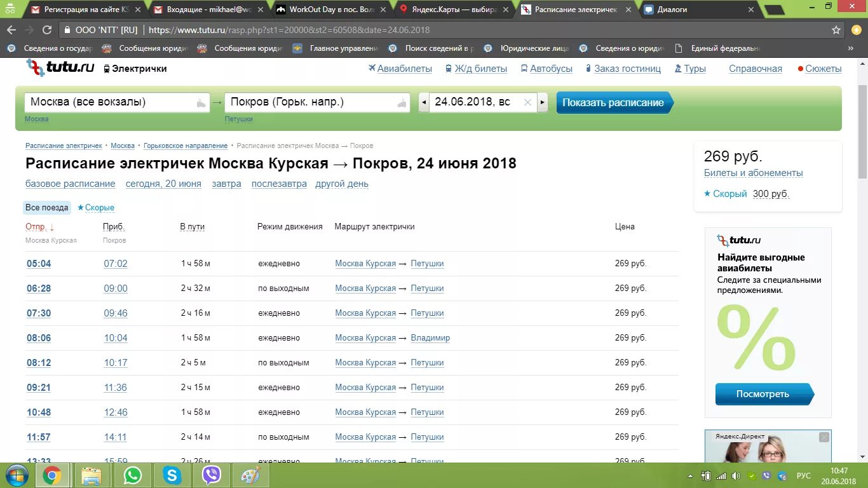The image size is (868, 488).
Task: Select the Все поезда filter
Action: pos(47,208)
